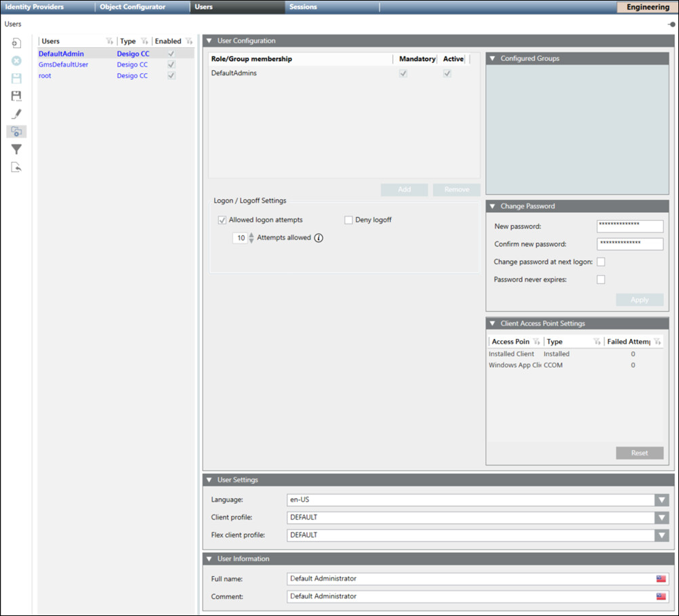Toggle the Allowed logon attempts checkbox

click(x=222, y=220)
